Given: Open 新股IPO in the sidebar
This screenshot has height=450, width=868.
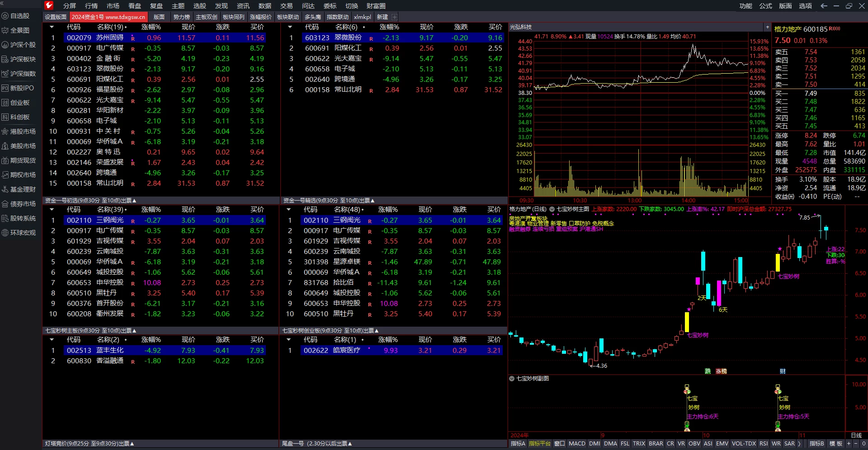Looking at the screenshot, I should 18,88.
